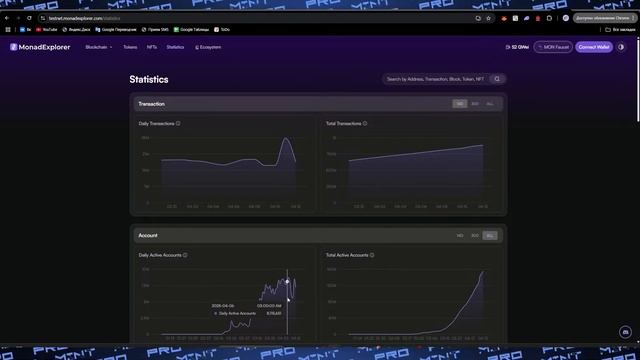Select the ALL range in the Account panel
Viewport: 640px width, 360px height.
click(x=490, y=236)
